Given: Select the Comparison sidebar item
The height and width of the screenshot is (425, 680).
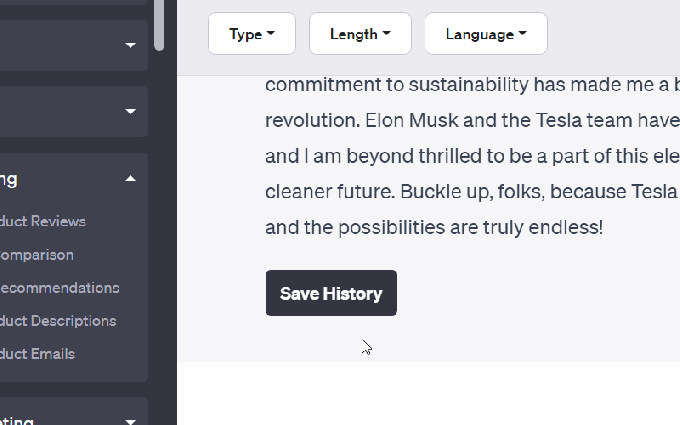Looking at the screenshot, I should (38, 254).
